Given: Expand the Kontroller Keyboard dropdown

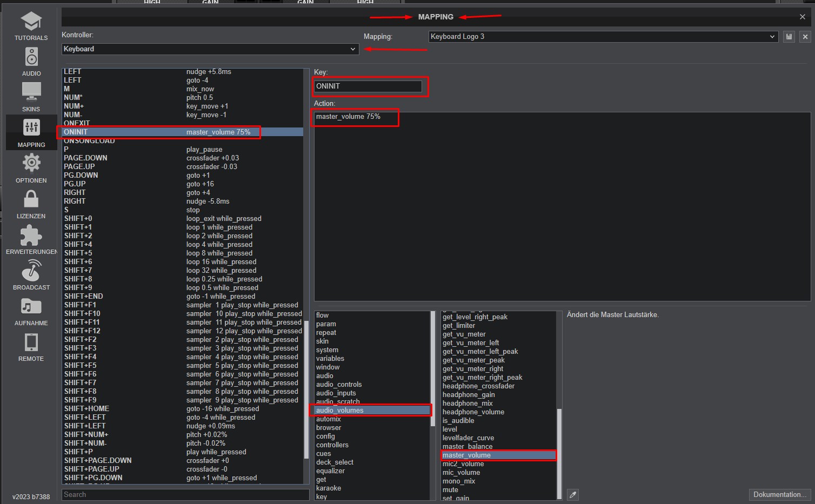Looking at the screenshot, I should 210,49.
